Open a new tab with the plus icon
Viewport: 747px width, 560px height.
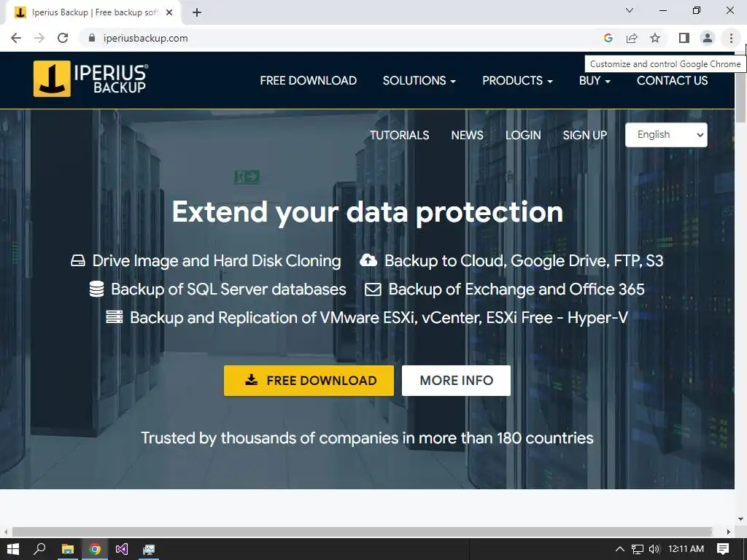click(x=197, y=12)
